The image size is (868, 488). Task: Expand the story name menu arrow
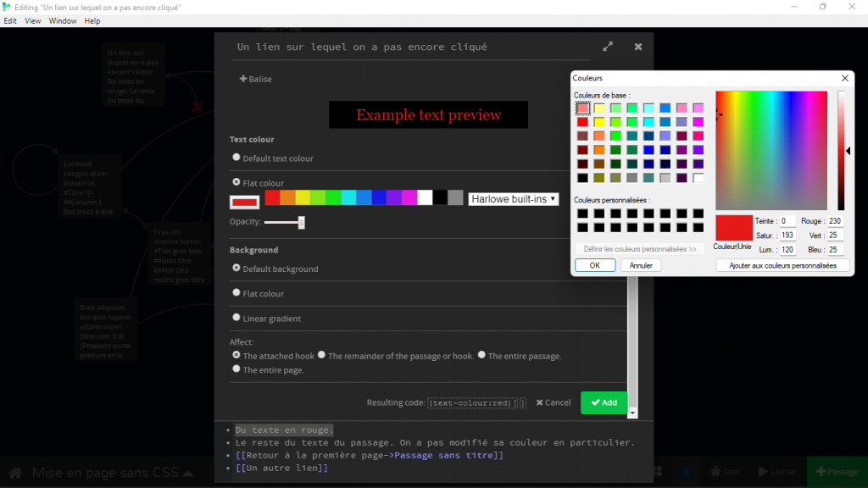[x=187, y=473]
